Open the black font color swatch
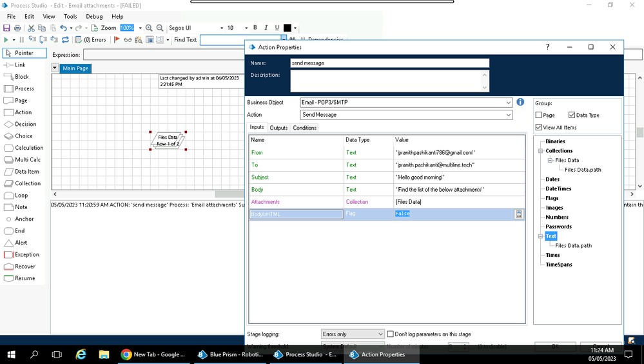The image size is (644, 364). click(x=288, y=28)
